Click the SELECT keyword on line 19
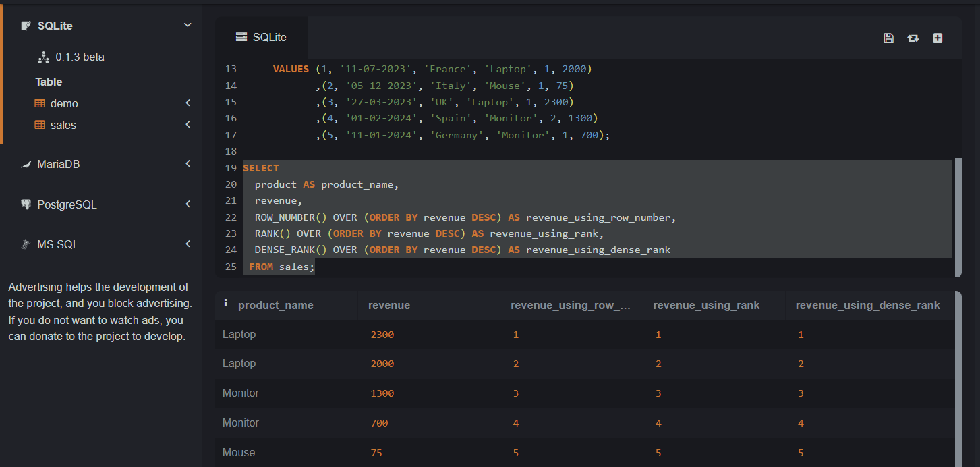 [261, 168]
